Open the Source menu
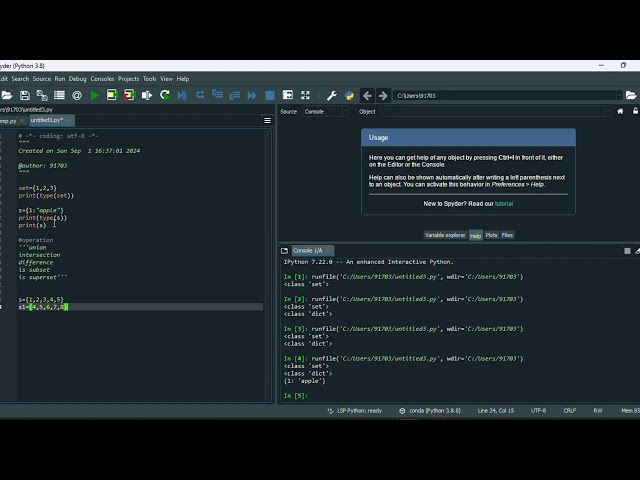Image resolution: width=640 pixels, height=480 pixels. (x=42, y=79)
